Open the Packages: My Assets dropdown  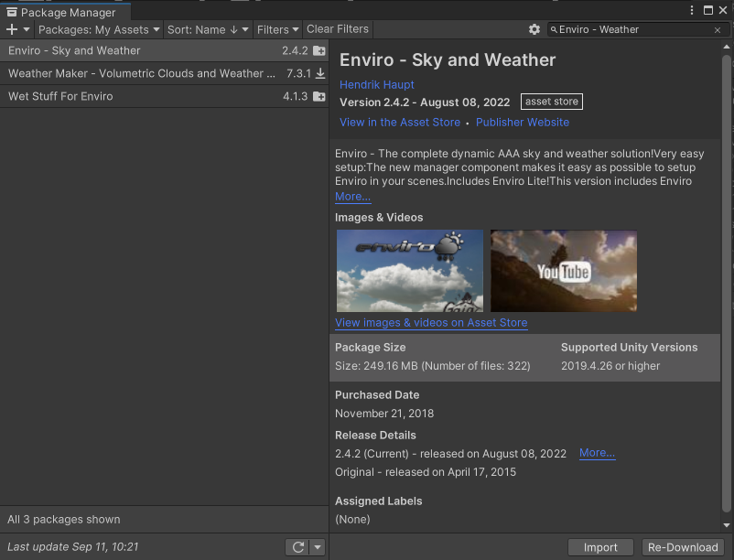pyautogui.click(x=99, y=30)
